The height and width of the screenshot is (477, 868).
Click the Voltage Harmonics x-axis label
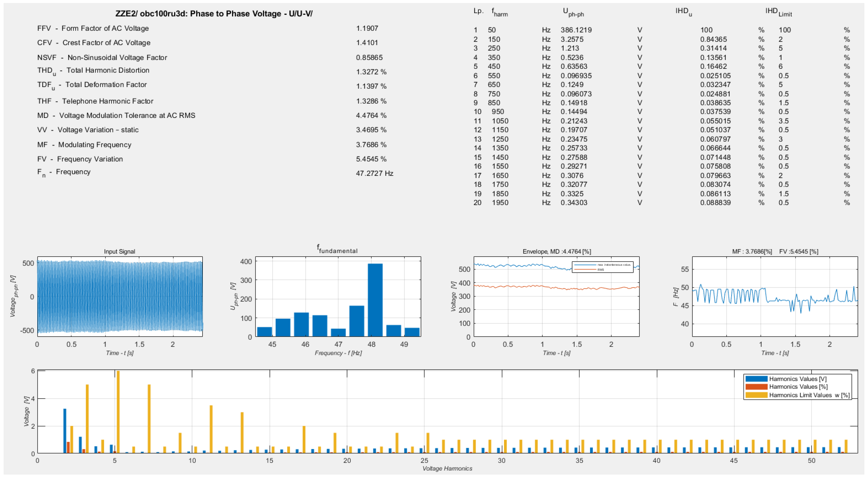coord(447,469)
